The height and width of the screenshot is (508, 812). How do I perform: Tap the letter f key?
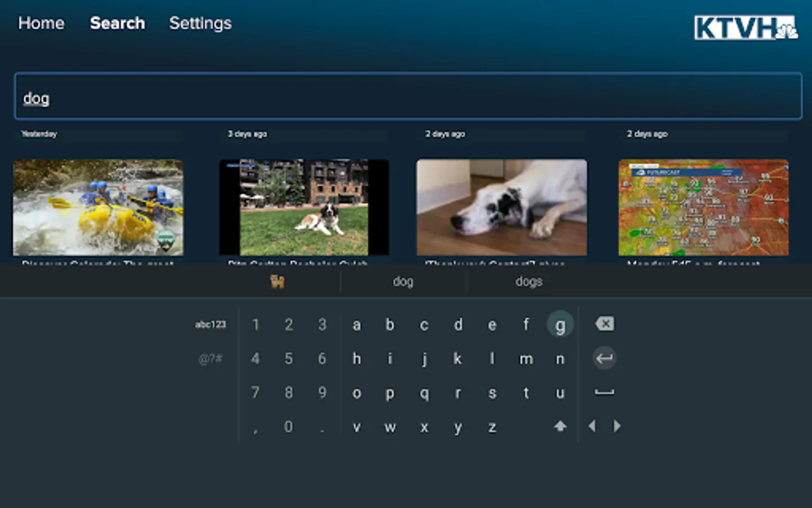tap(526, 325)
